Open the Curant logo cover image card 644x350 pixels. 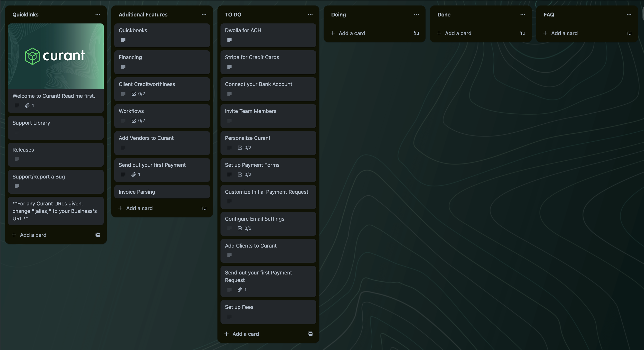(x=56, y=56)
